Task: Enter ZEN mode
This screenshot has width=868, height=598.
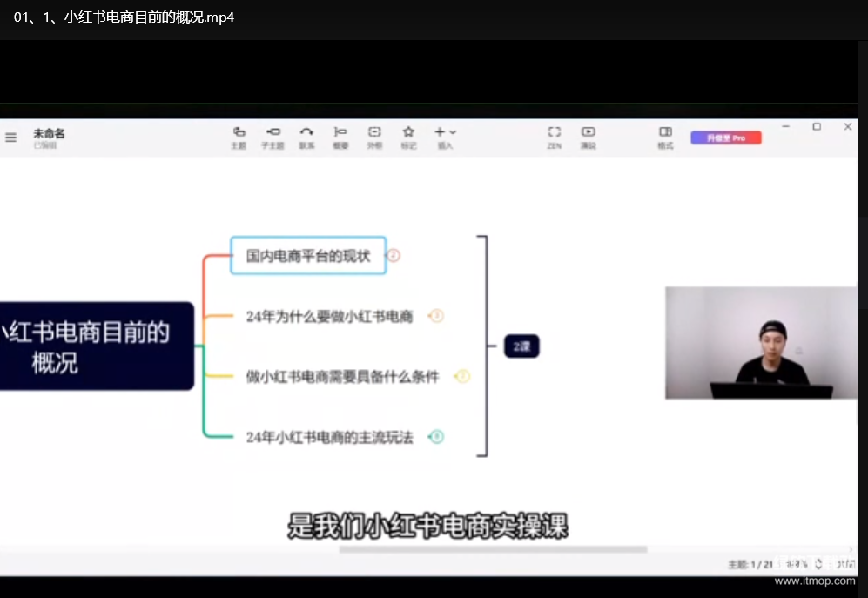Action: [x=554, y=138]
